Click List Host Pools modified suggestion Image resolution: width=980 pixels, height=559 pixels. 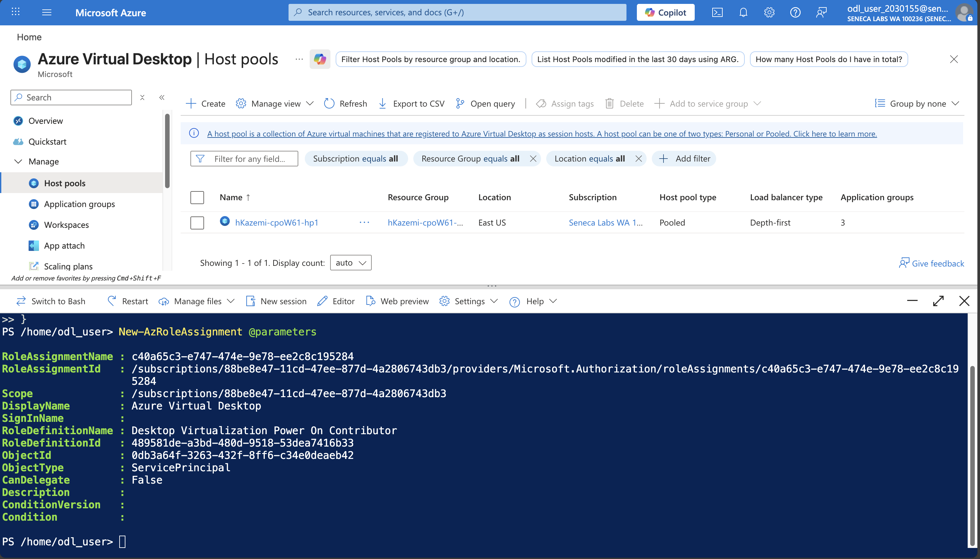(x=638, y=59)
